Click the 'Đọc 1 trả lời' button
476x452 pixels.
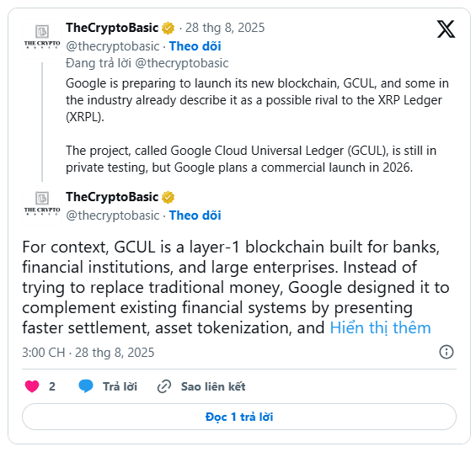(239, 417)
